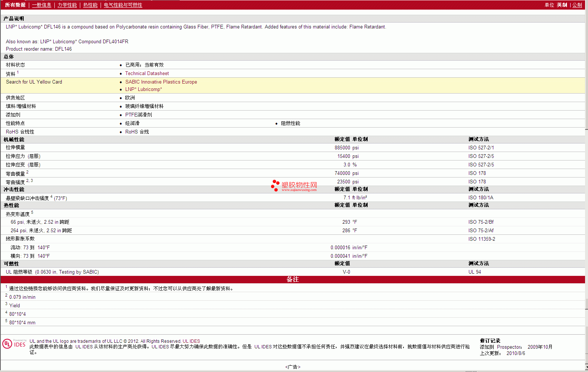Click the RoHS 合规 value
This screenshot has height=372, width=588.
(137, 132)
